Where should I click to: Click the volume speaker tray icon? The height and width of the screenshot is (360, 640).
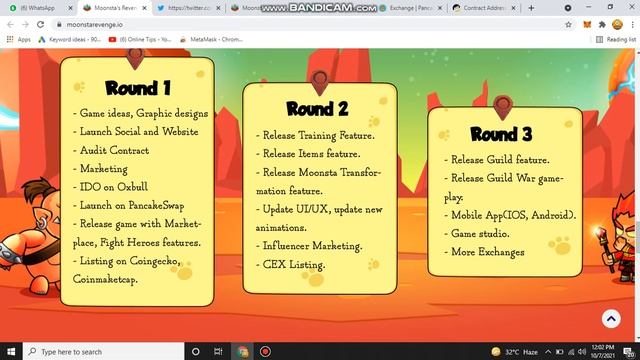click(582, 351)
